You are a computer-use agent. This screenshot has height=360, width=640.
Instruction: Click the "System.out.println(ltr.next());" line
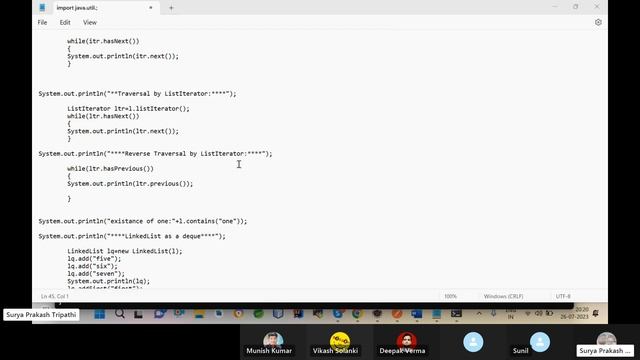(x=123, y=131)
